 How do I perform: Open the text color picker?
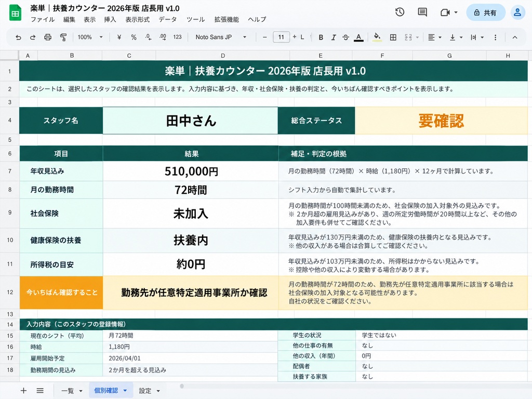[x=358, y=37]
